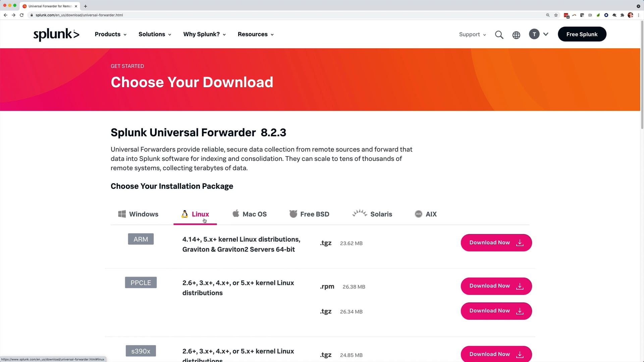Expand the Products dropdown menu

[x=110, y=34]
